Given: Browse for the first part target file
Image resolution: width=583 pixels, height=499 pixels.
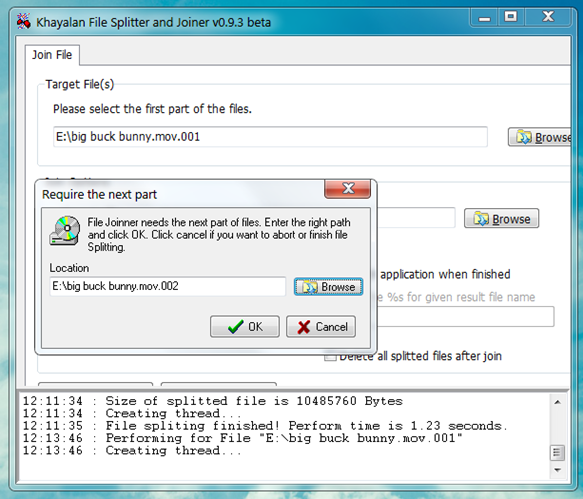Looking at the screenshot, I should click(539, 137).
